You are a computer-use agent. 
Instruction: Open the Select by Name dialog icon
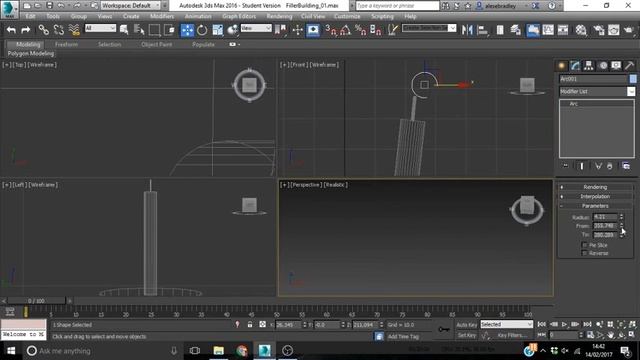[x=139, y=30]
